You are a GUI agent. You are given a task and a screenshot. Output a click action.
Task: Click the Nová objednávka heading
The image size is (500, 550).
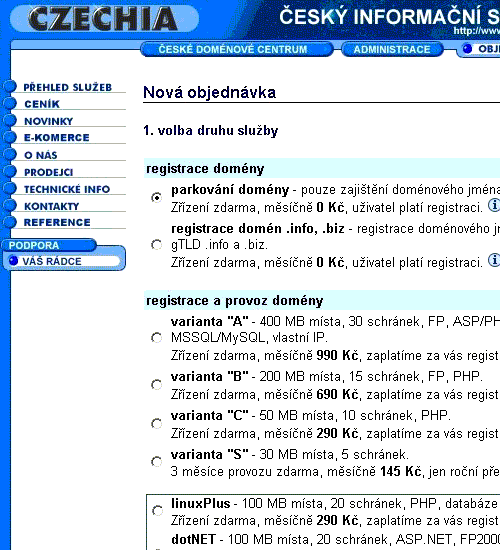tap(209, 93)
